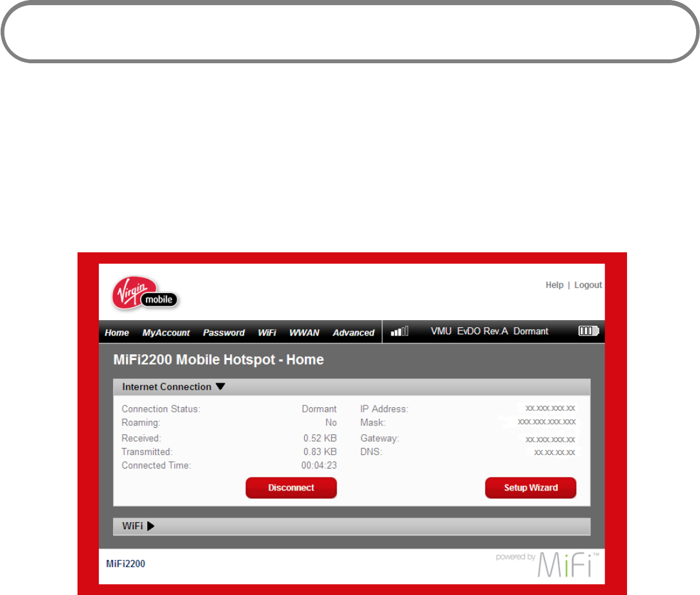Click the Transmitted value 0.83 KB

[320, 452]
